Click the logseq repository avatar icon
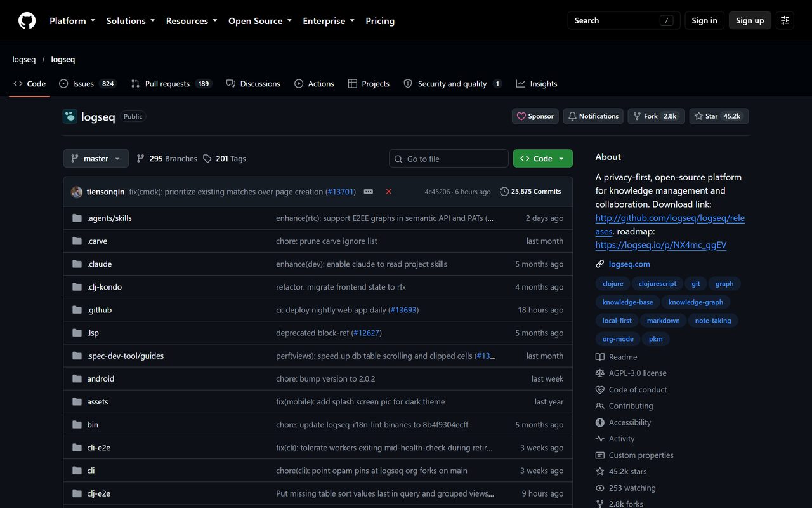 pyautogui.click(x=70, y=116)
